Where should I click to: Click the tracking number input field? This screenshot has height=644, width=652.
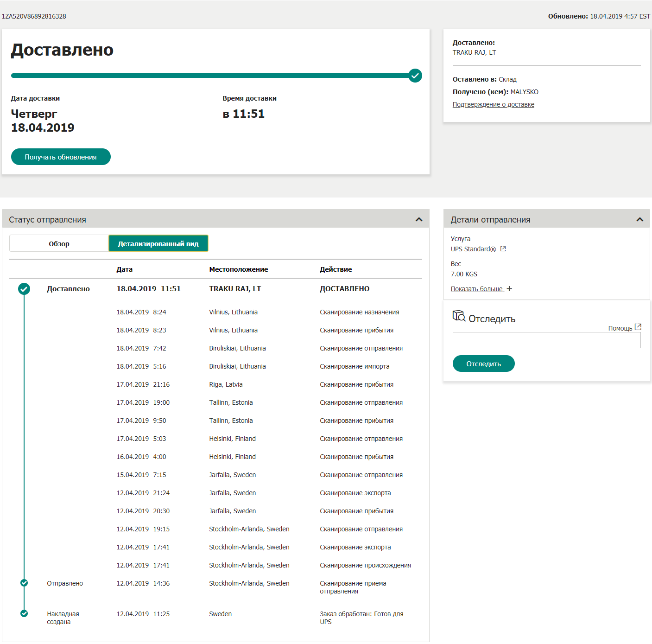tap(547, 340)
